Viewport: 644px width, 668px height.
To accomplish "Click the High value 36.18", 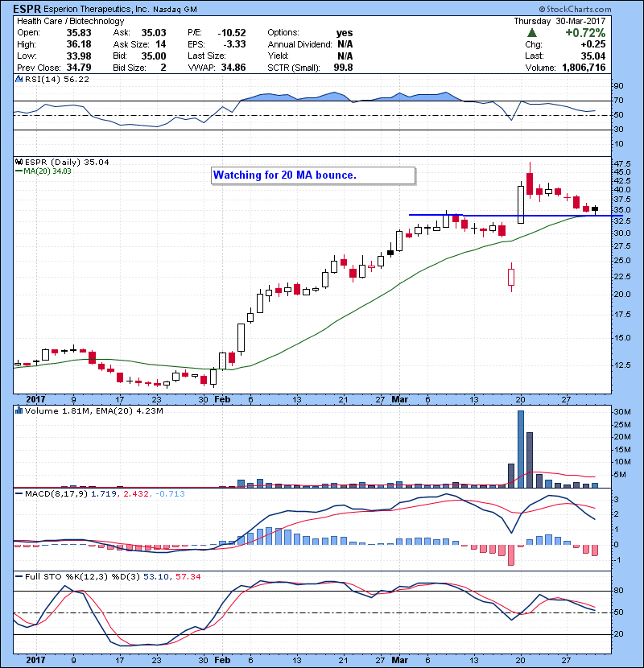I will [79, 44].
